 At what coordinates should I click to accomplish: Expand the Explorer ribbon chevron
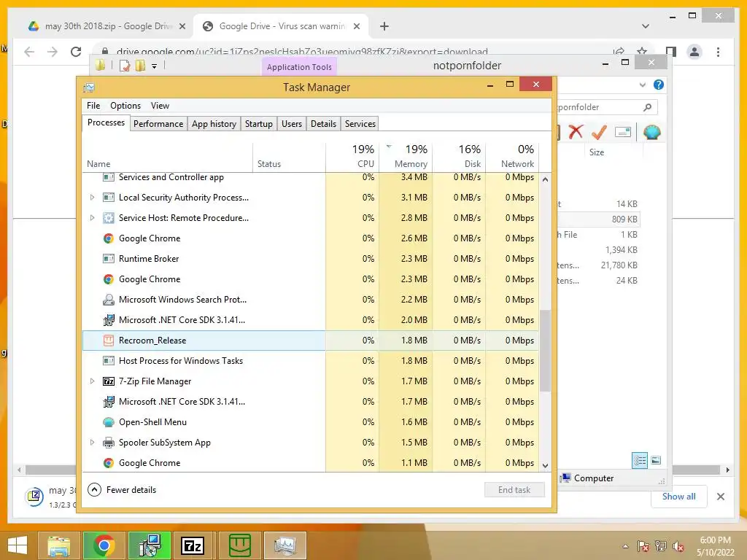642,85
